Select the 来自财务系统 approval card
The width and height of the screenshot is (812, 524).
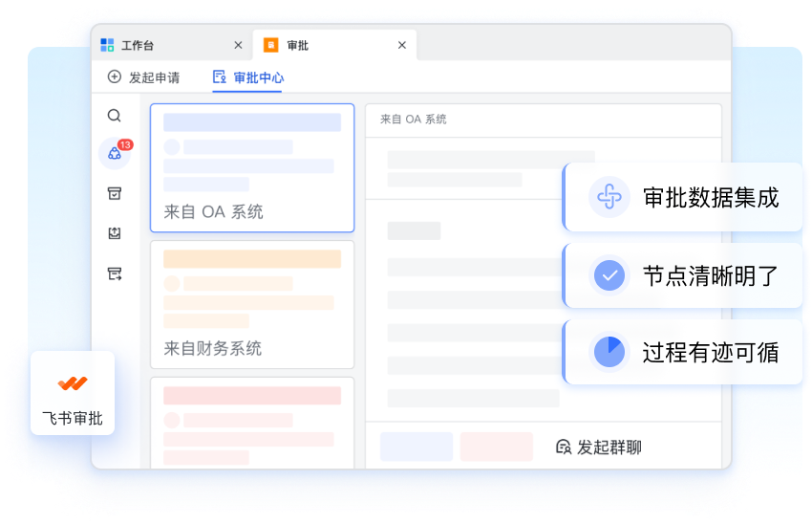[252, 305]
